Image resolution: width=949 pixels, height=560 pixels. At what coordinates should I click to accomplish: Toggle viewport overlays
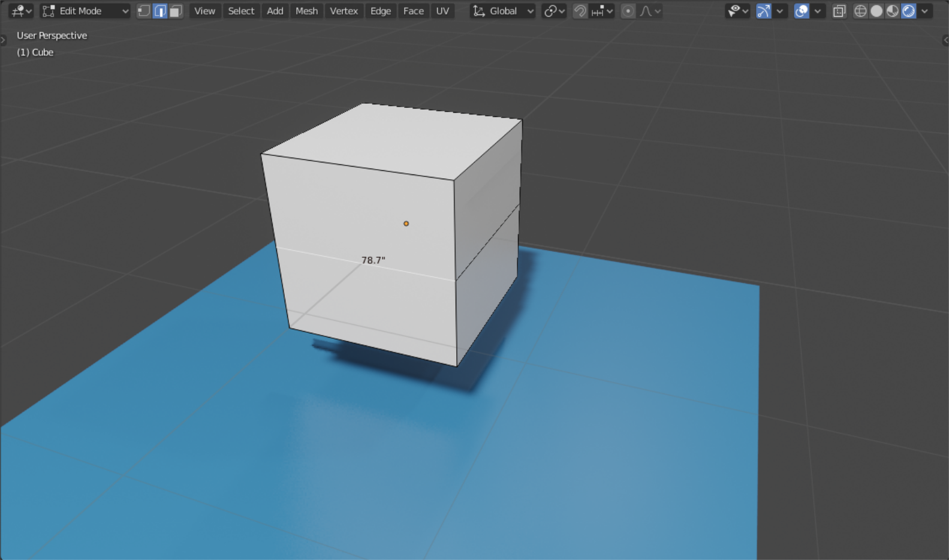pos(802,11)
